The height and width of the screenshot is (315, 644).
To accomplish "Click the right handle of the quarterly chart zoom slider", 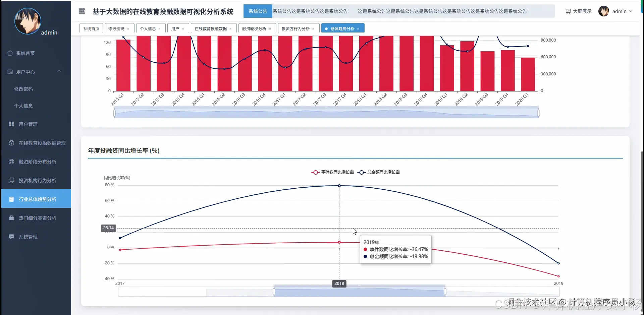I will [x=539, y=113].
